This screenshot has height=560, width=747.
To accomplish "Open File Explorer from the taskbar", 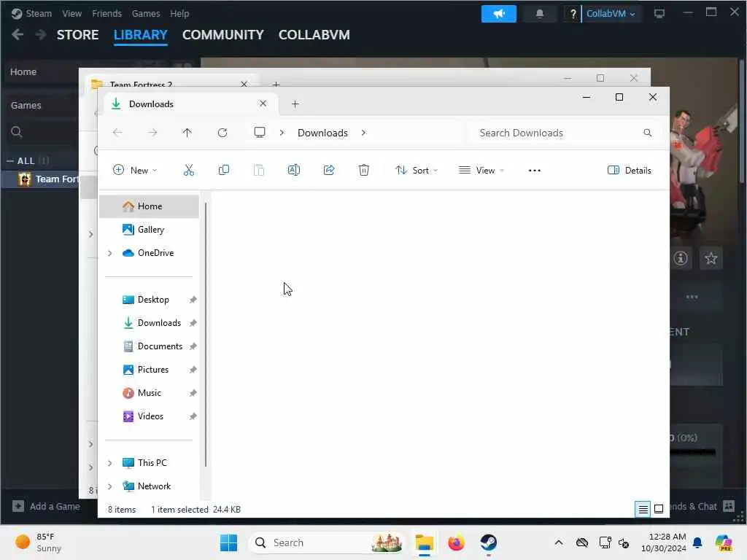I will 424,542.
